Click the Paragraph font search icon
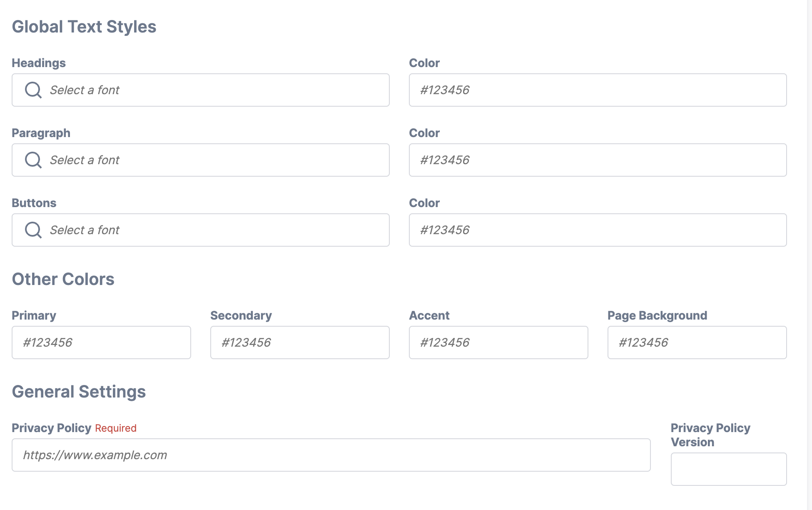Screen dimensions: 812x510 pyautogui.click(x=33, y=160)
